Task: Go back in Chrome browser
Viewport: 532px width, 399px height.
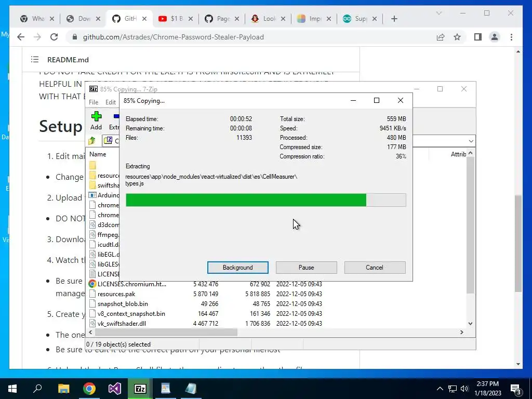Action: [x=21, y=37]
